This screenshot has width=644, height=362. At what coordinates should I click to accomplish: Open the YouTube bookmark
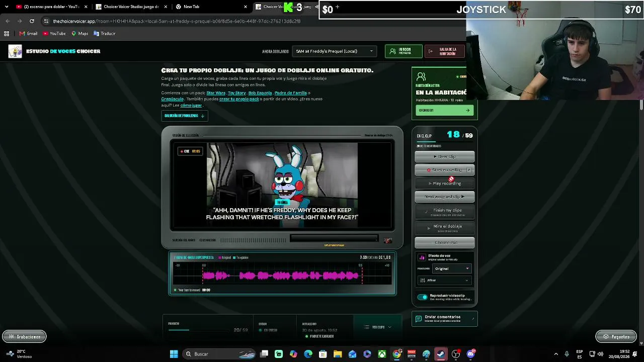(54, 34)
